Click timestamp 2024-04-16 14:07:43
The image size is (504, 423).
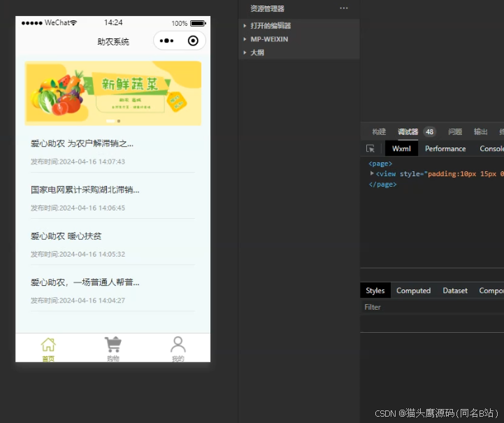pyautogui.click(x=92, y=162)
